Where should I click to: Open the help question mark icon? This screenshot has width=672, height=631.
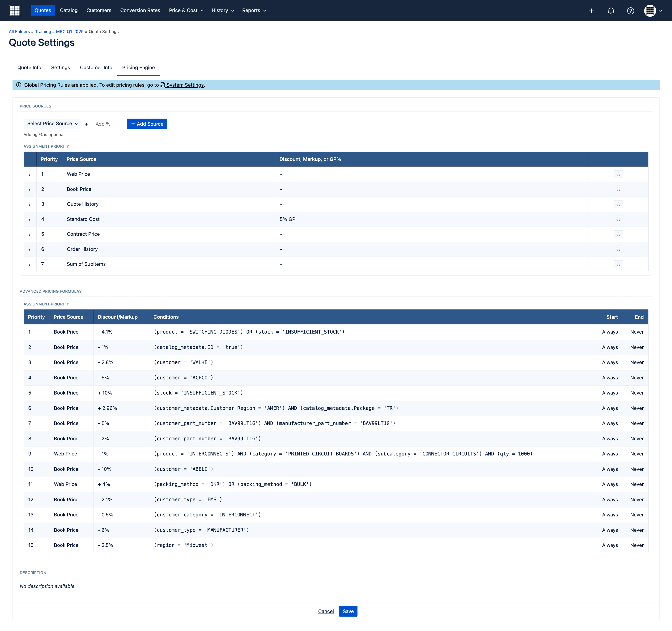click(x=630, y=11)
